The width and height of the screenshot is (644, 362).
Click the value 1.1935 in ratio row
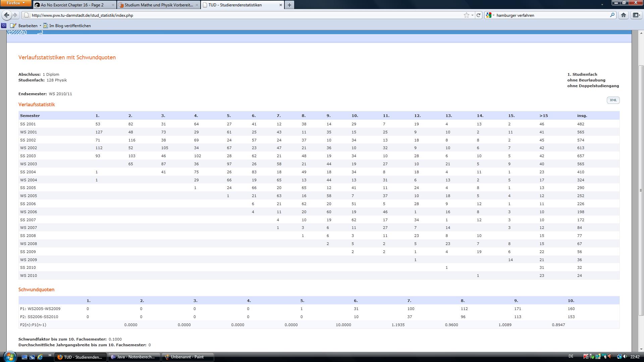point(398,325)
